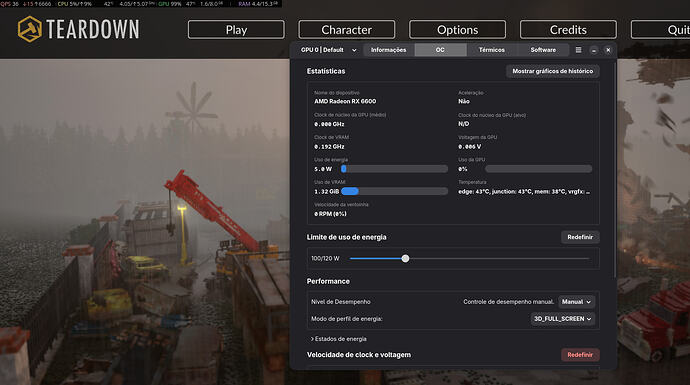Click the Uso da GPU bar

click(x=539, y=169)
